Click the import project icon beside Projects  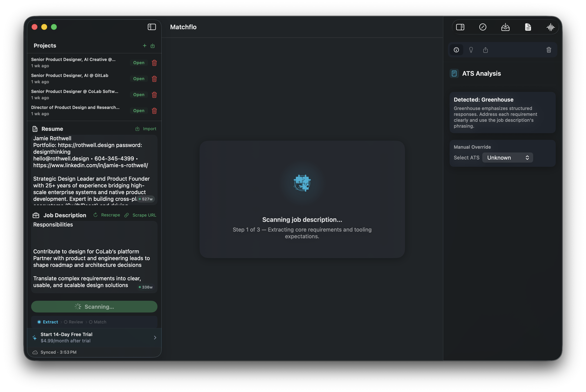pyautogui.click(x=153, y=46)
